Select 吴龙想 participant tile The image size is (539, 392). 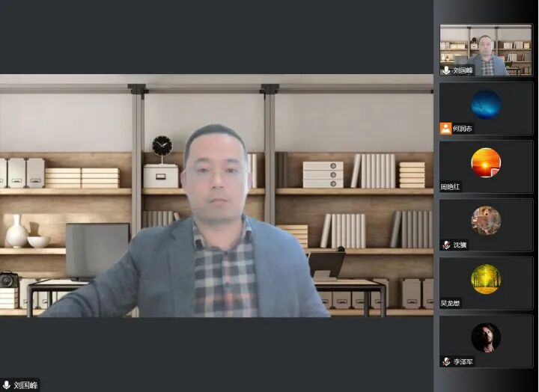[x=486, y=283]
